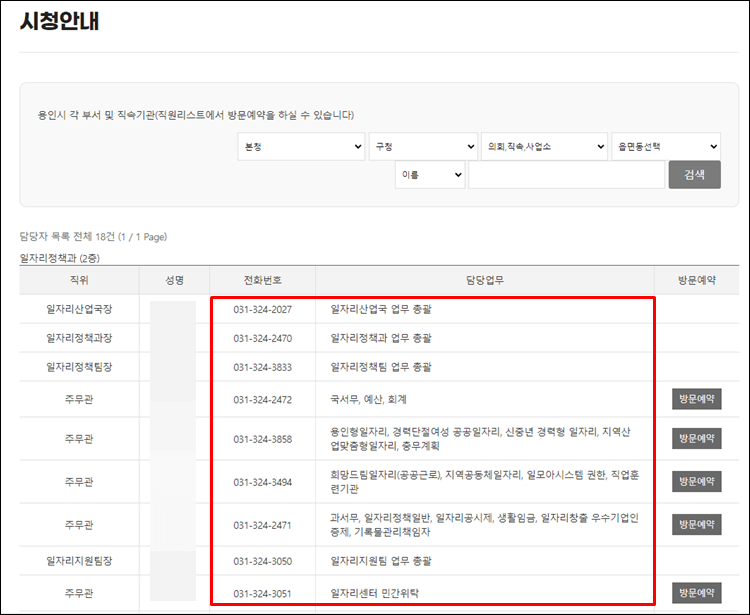Viewport: 750px width, 615px height.
Task: Click the 일자리정책팀장 position cell
Action: [79, 367]
